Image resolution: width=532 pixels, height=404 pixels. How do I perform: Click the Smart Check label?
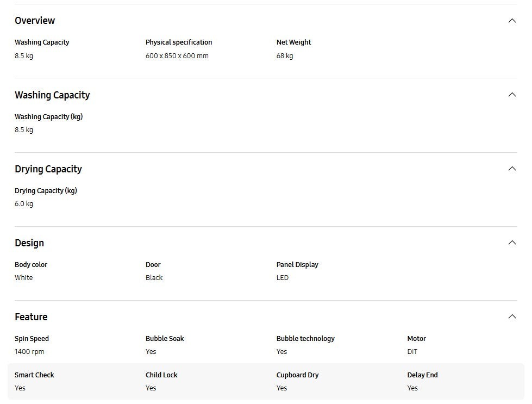pos(34,375)
